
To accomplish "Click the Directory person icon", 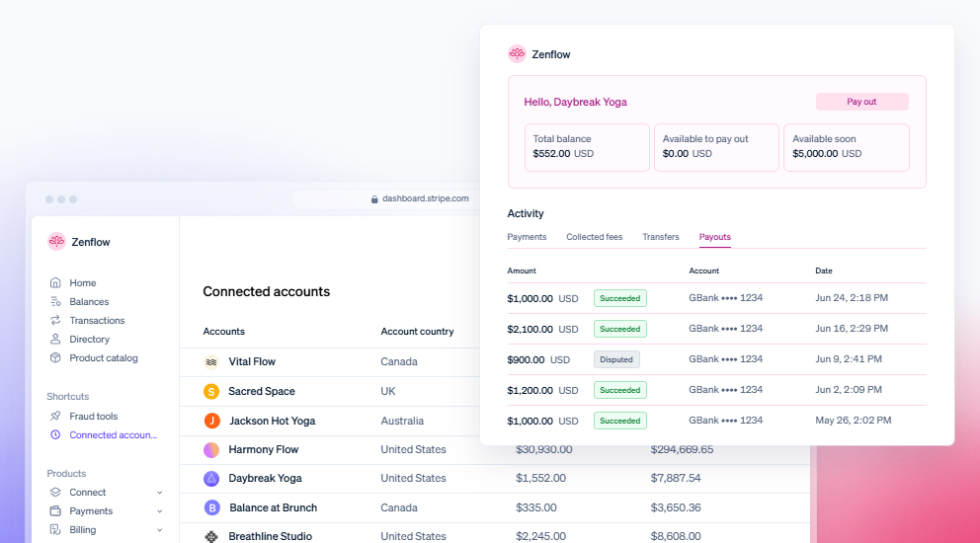I will [x=55, y=339].
